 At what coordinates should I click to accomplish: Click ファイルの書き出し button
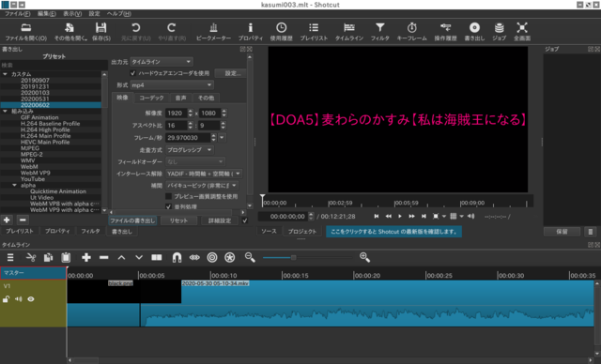pos(132,220)
